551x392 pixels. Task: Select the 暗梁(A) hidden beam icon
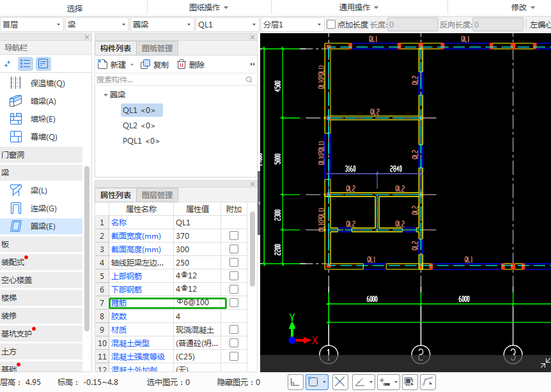click(x=15, y=101)
